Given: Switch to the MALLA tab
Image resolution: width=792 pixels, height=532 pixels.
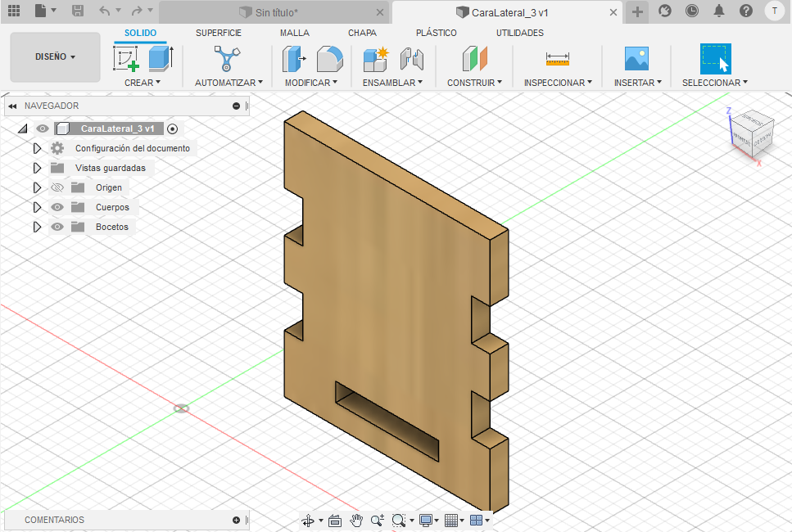Looking at the screenshot, I should 295,33.
